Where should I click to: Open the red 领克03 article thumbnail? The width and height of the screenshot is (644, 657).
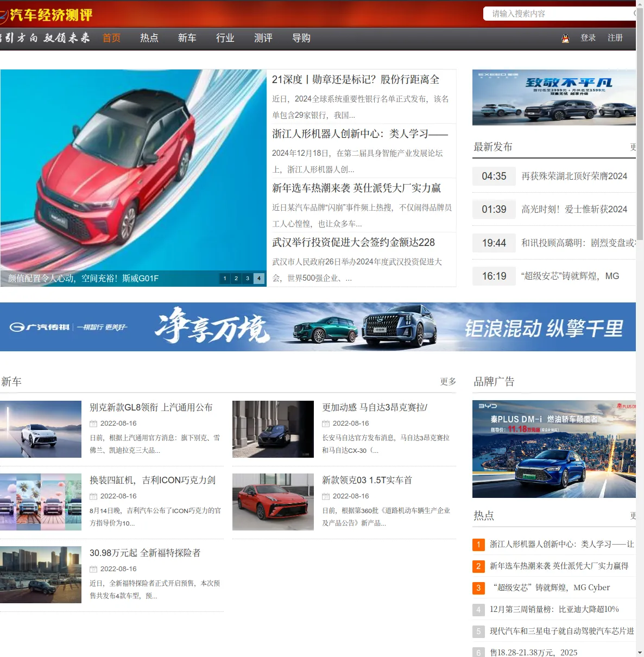click(273, 502)
